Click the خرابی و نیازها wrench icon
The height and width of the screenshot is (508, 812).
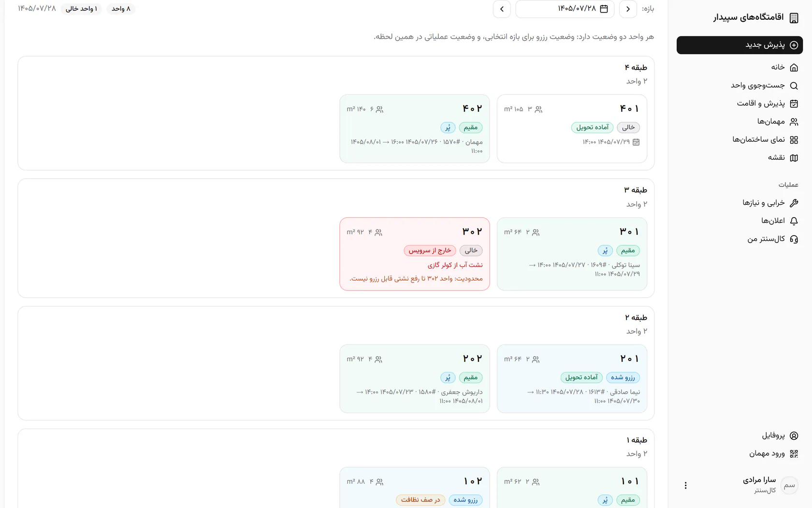[x=794, y=203]
